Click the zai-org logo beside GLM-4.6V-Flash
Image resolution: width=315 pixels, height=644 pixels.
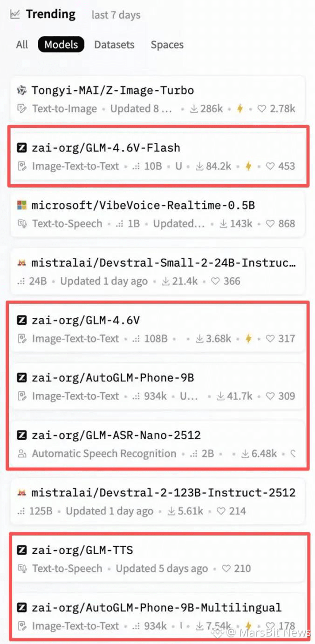[x=21, y=148]
